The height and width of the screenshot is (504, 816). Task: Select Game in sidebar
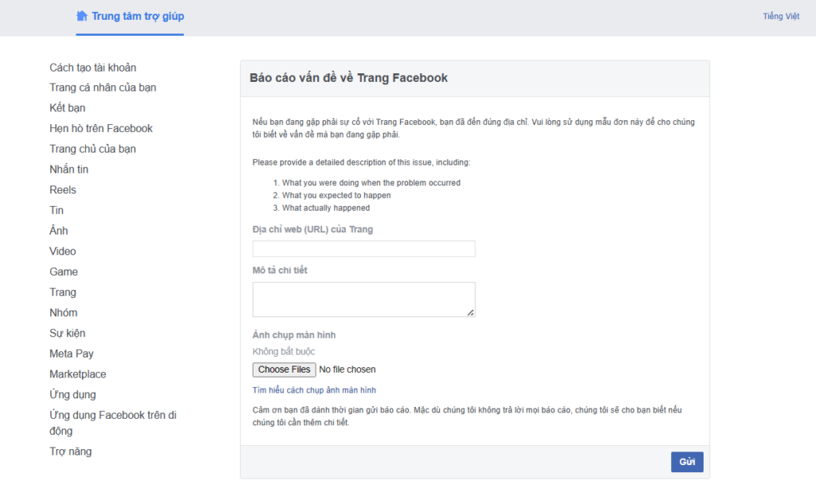click(x=64, y=272)
